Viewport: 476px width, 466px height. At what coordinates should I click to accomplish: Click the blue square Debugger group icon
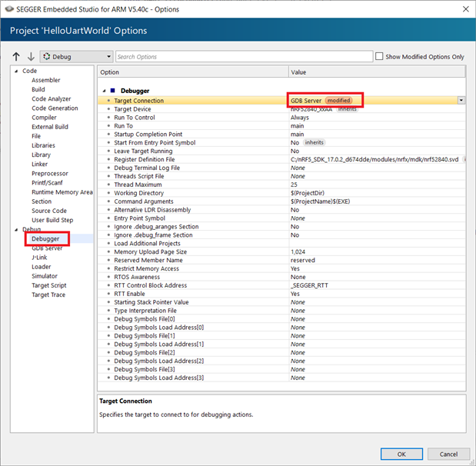(112, 91)
